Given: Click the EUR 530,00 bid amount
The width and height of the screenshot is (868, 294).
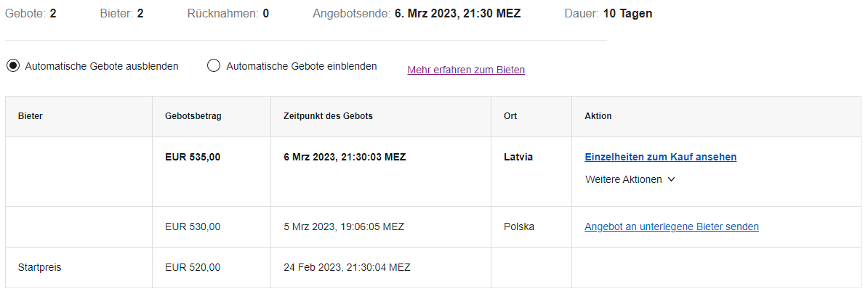Looking at the screenshot, I should point(193,226).
